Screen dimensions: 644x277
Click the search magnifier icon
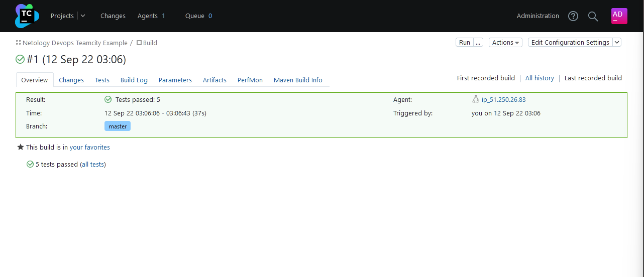593,16
